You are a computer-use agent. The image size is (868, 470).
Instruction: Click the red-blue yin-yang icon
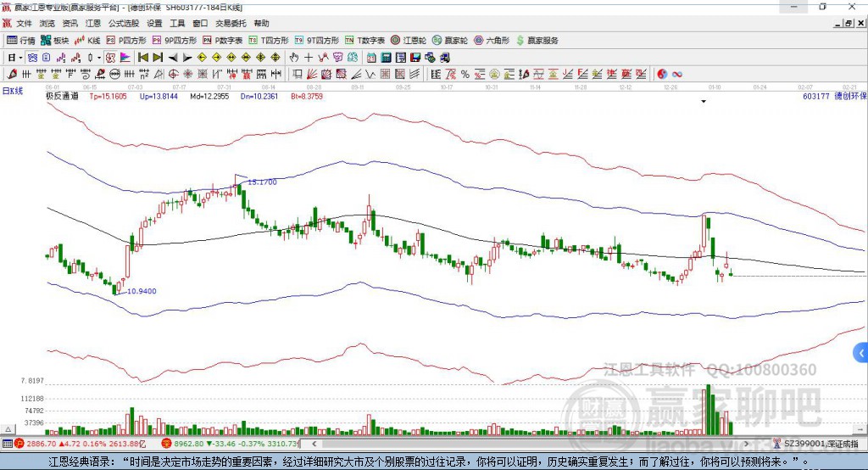point(662,75)
